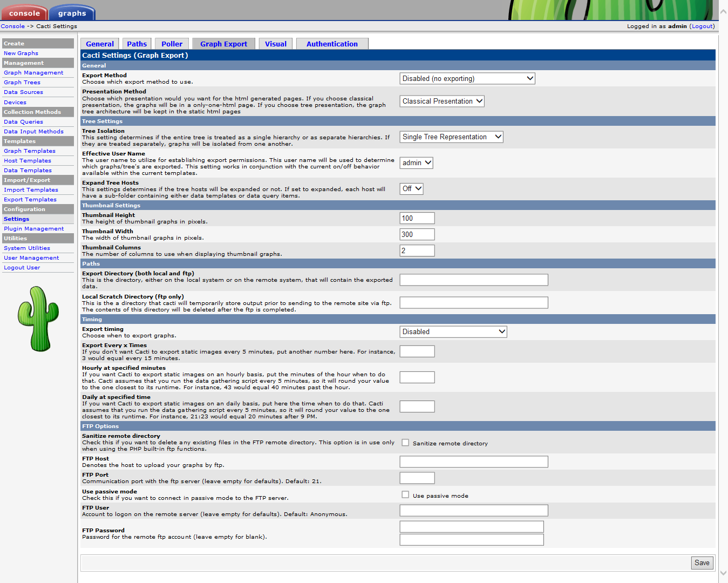This screenshot has height=583, width=728.
Task: Open the Authentication settings tab
Action: 332,44
